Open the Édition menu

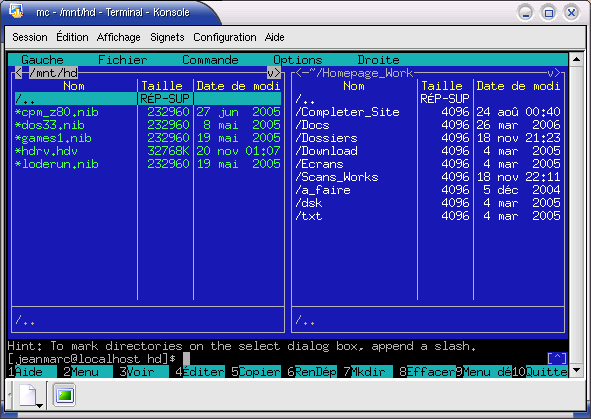coord(72,37)
